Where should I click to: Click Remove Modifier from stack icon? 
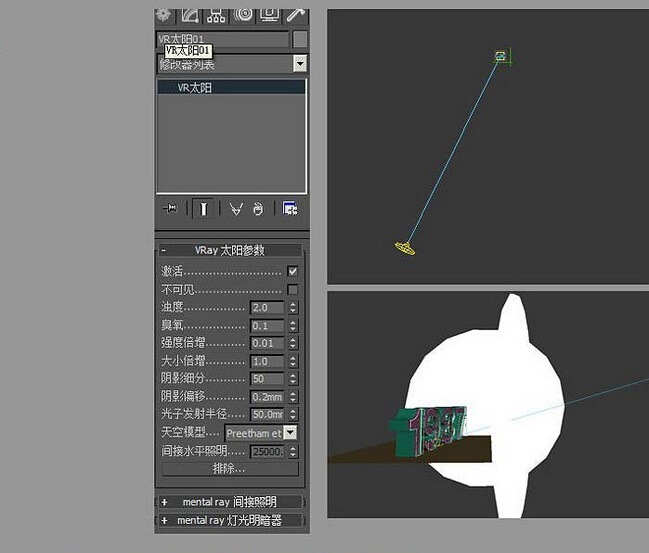(x=258, y=209)
